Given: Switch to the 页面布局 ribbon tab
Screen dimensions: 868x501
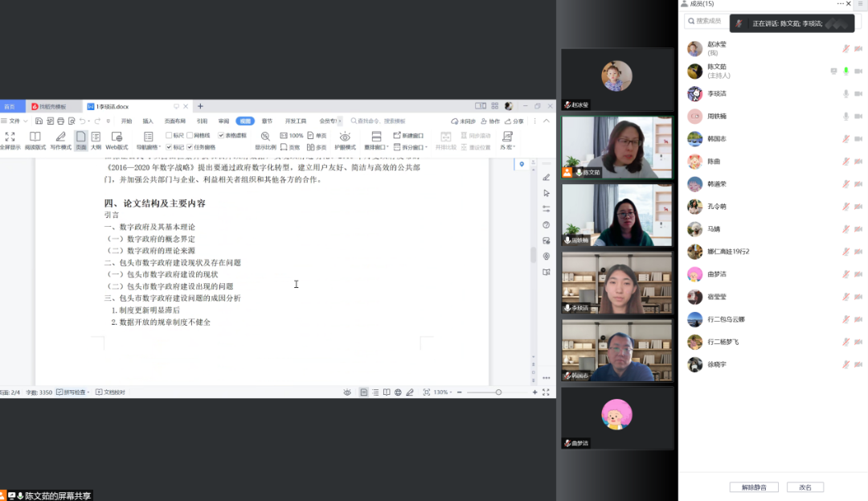Looking at the screenshot, I should point(174,121).
